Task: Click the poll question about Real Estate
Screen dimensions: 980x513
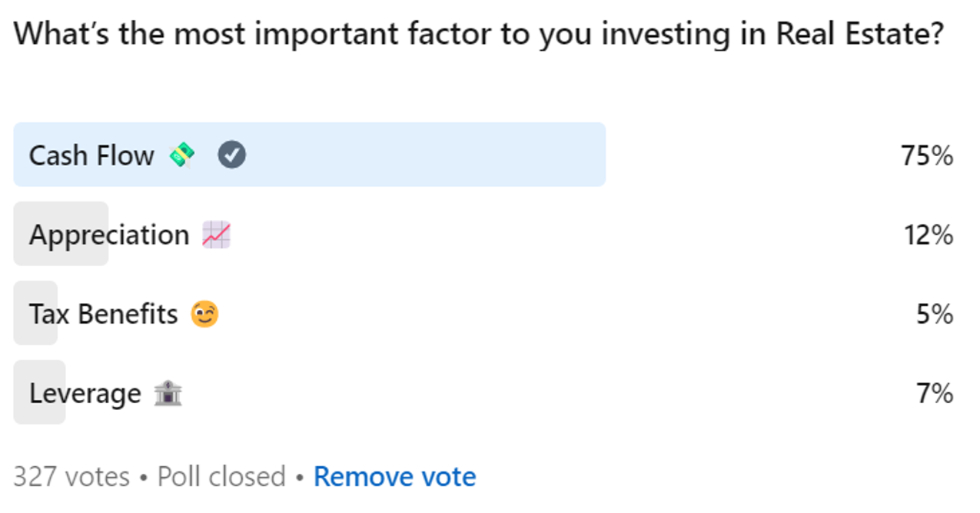Action: [x=478, y=35]
